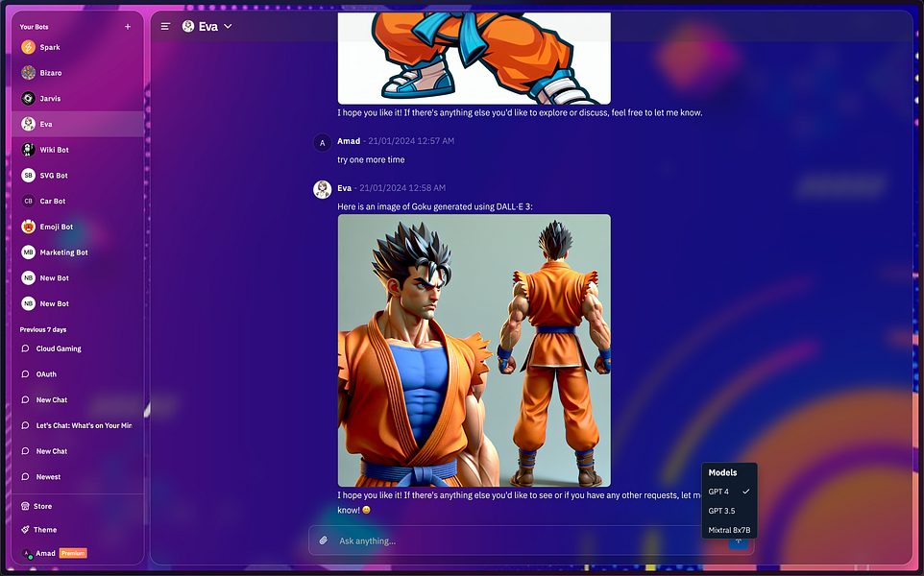Screen dimensions: 924x576
Task: Click the Premium badge
Action: coord(73,553)
